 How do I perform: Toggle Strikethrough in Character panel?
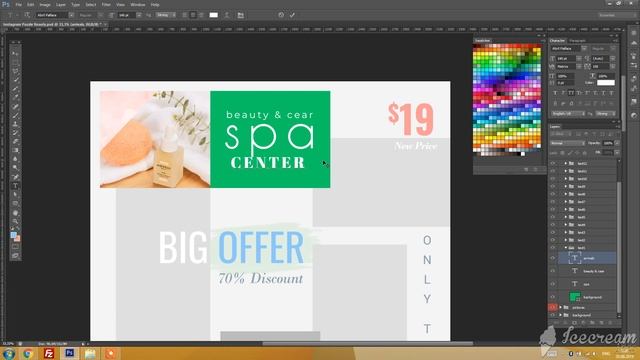[x=611, y=93]
